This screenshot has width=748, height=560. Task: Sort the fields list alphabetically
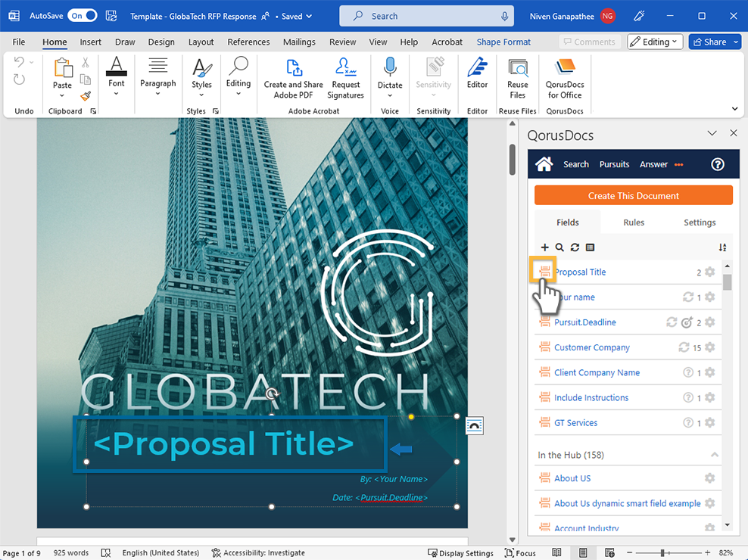click(722, 247)
